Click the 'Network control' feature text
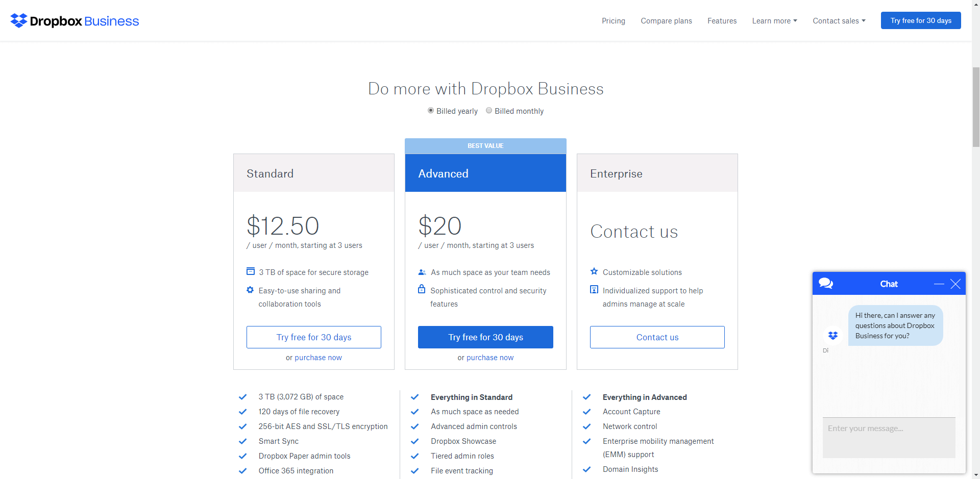 [x=630, y=426]
